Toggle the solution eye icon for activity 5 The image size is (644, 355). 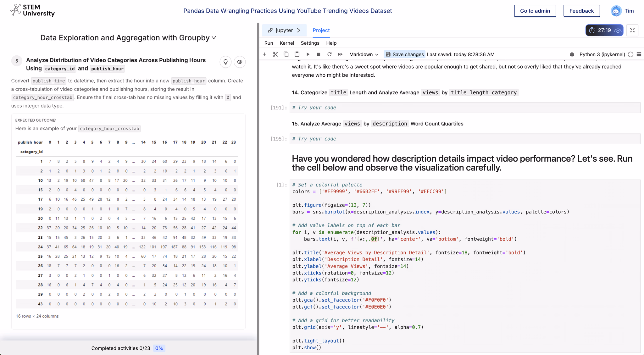pyautogui.click(x=240, y=62)
